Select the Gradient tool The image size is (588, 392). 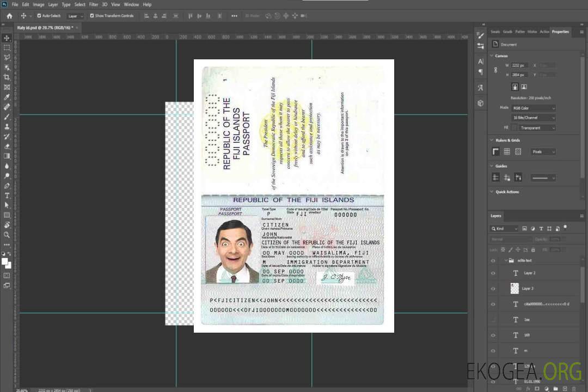tap(7, 156)
